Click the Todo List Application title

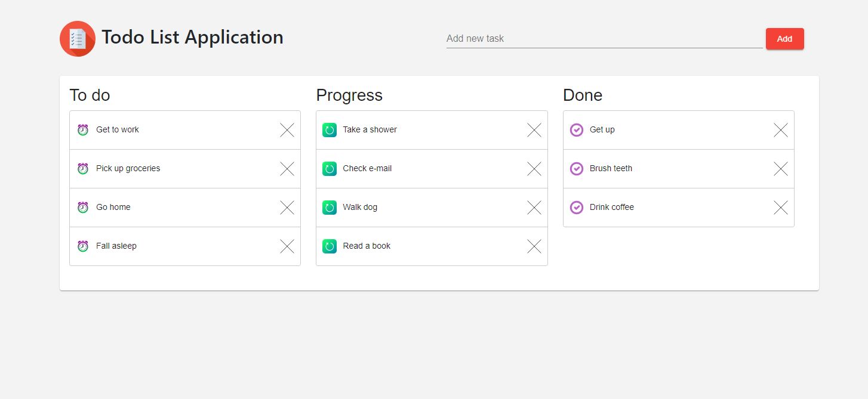point(192,37)
